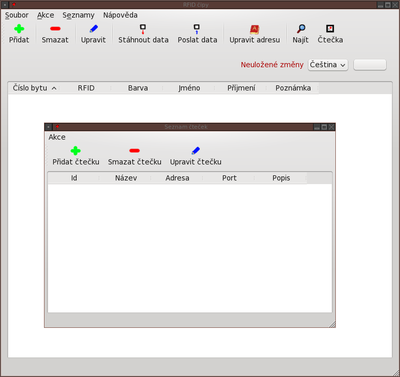Sort by the Číslo bytu column header
This screenshot has width=400, height=377.
tap(34, 88)
